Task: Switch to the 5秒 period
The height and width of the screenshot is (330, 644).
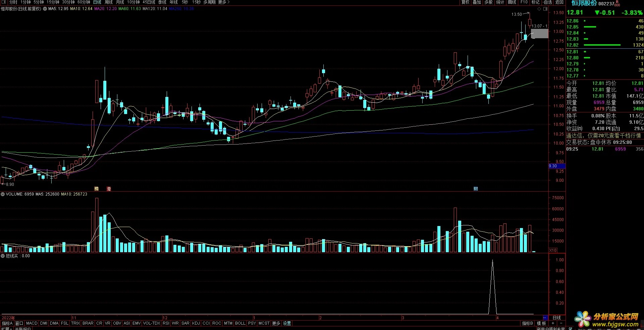Action: [185, 2]
